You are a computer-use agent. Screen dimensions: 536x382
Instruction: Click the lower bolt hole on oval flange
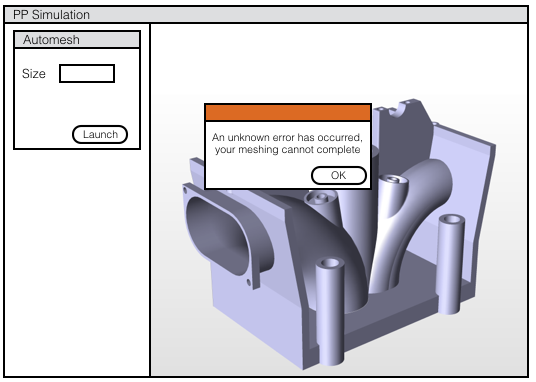249,282
